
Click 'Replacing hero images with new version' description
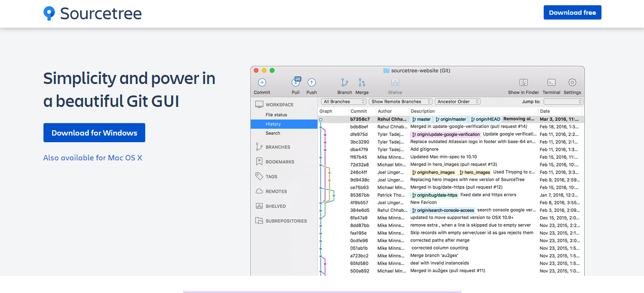[467, 180]
